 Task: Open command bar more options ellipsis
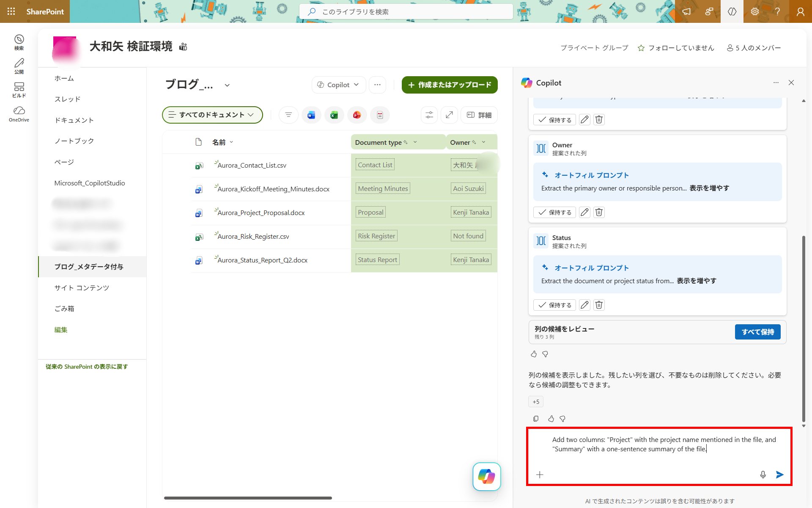click(x=377, y=85)
